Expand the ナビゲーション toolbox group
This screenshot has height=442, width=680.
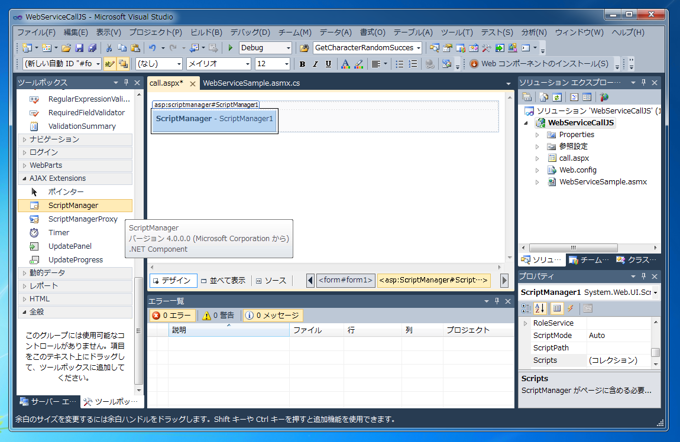coord(75,139)
